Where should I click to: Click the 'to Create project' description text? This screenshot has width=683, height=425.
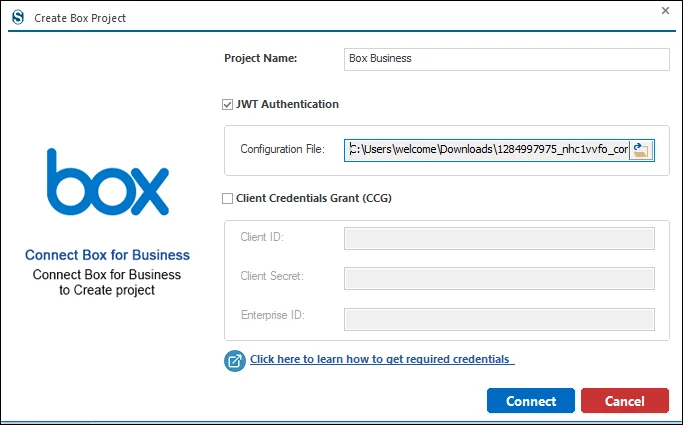(x=107, y=290)
